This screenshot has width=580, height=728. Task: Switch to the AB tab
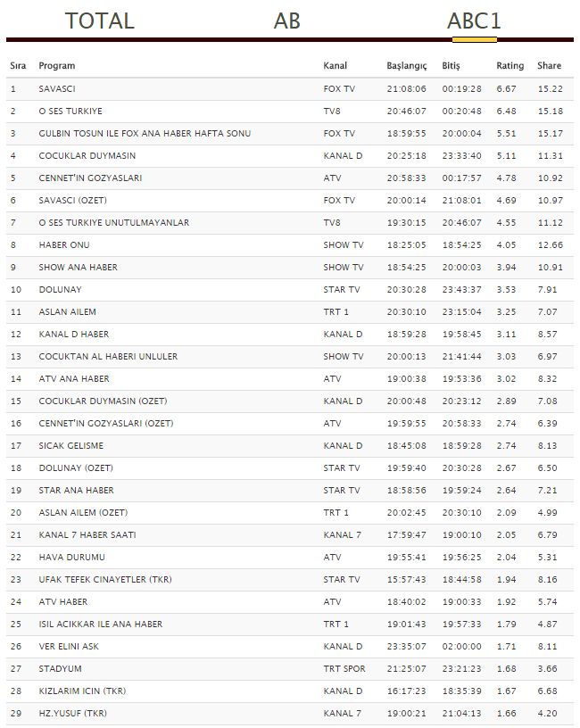[x=286, y=21]
